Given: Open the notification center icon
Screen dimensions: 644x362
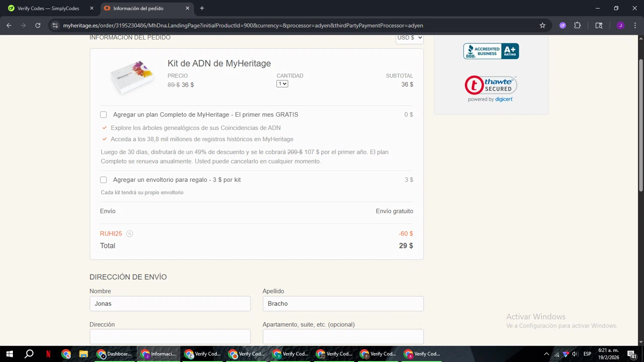Looking at the screenshot, I should tap(632, 354).
